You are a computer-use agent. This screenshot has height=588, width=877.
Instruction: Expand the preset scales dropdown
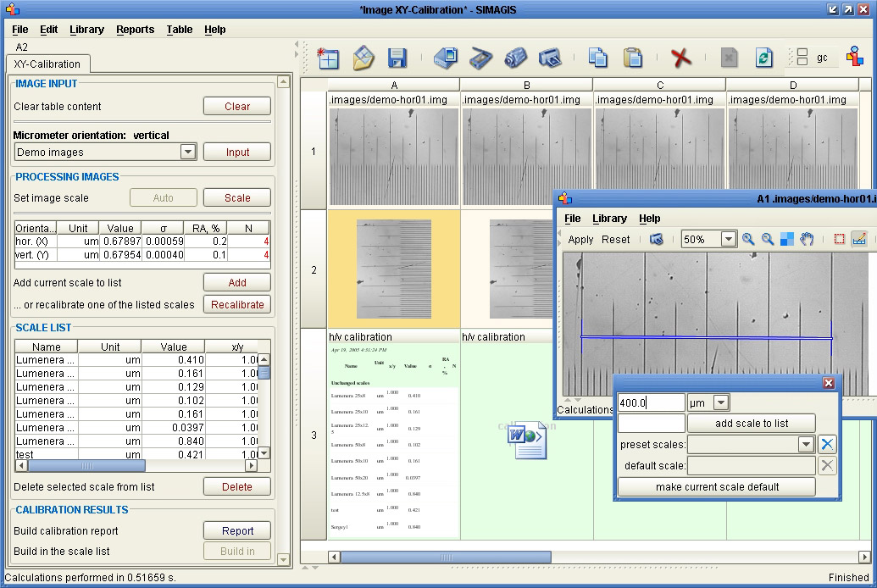[805, 444]
